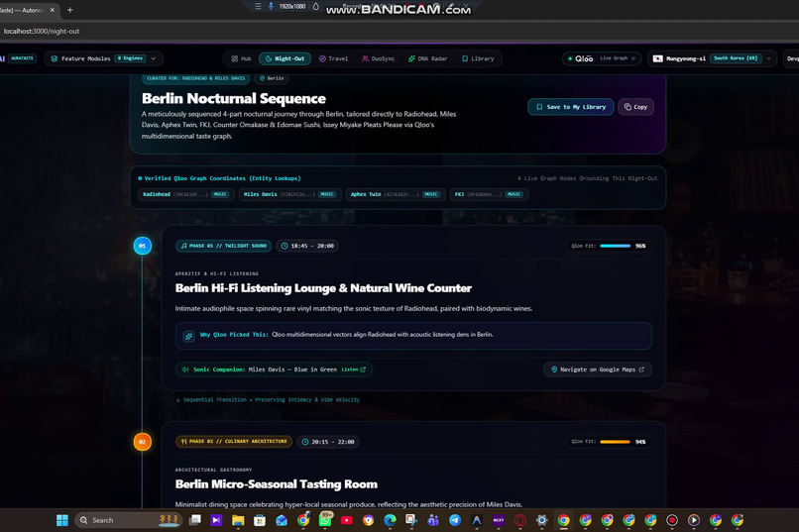Open WhatsApp from taskbar
The width and height of the screenshot is (799, 532).
pos(325,520)
